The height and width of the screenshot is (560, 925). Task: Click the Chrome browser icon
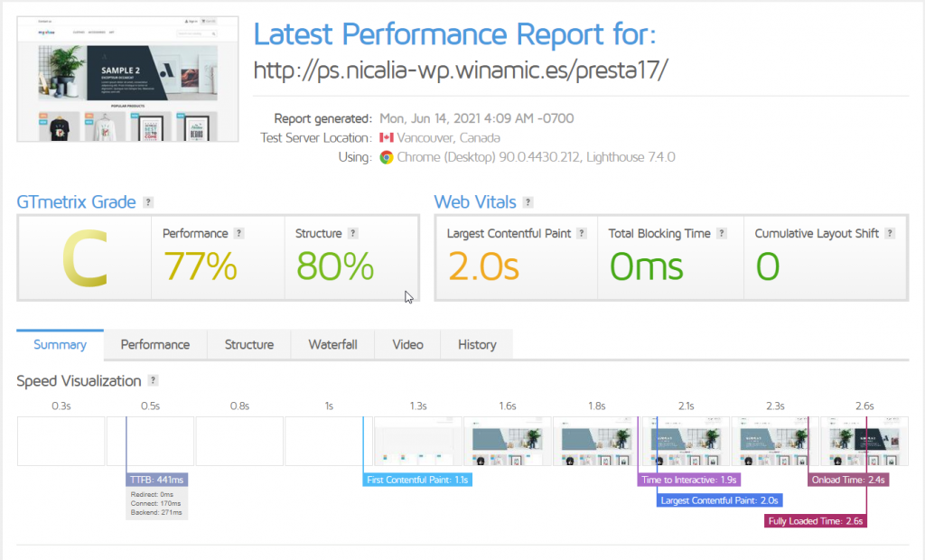387,157
